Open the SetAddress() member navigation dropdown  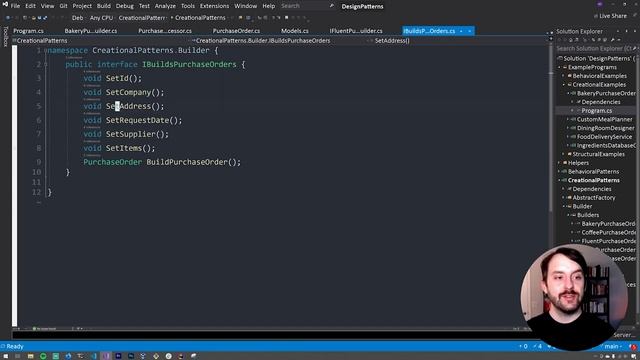pyautogui.click(x=457, y=41)
